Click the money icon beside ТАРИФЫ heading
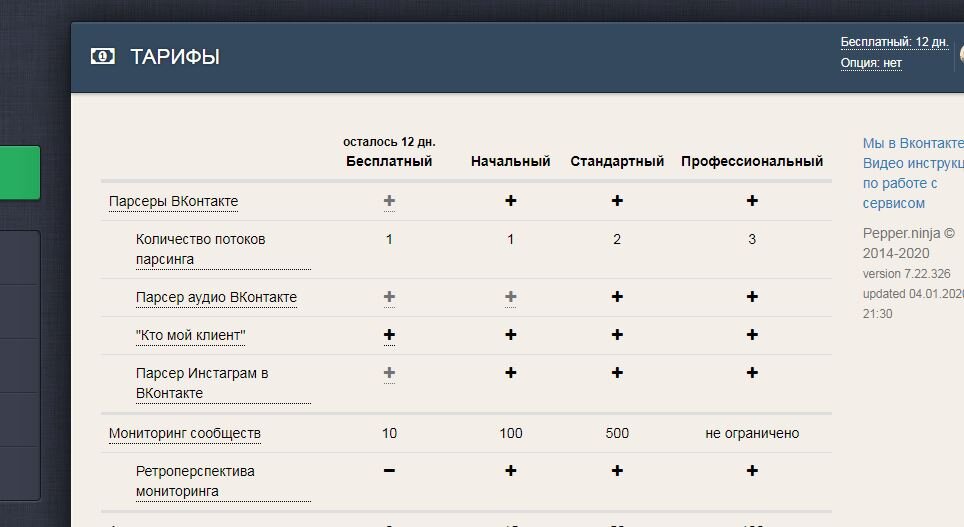The height and width of the screenshot is (527, 964). coord(103,57)
